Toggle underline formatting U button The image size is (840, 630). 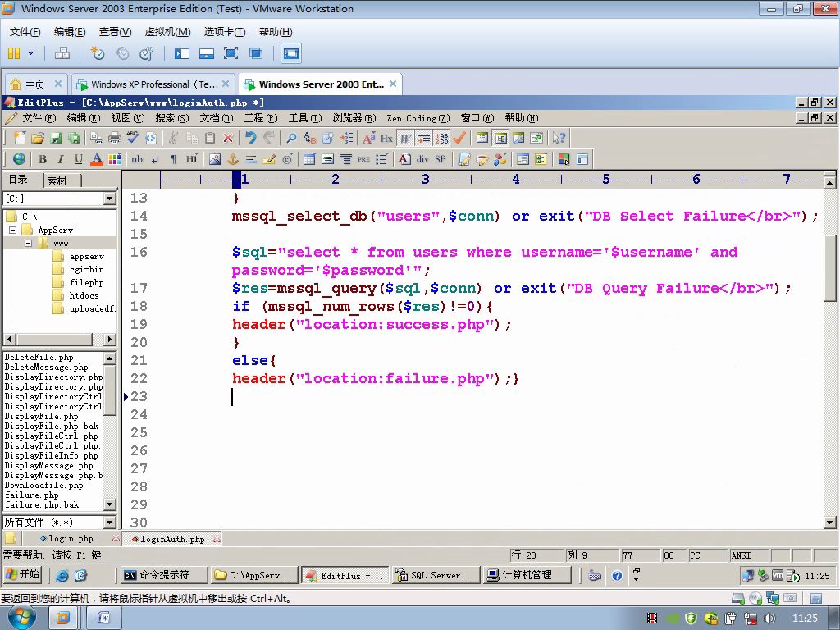coord(79,159)
